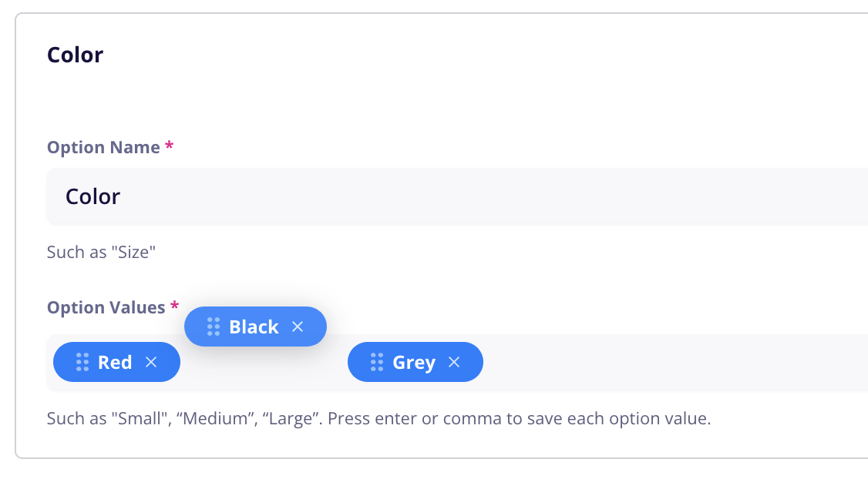Click the 'Press enter or comma' helper text
Viewport: 868px width, 479px height.
coord(519,418)
